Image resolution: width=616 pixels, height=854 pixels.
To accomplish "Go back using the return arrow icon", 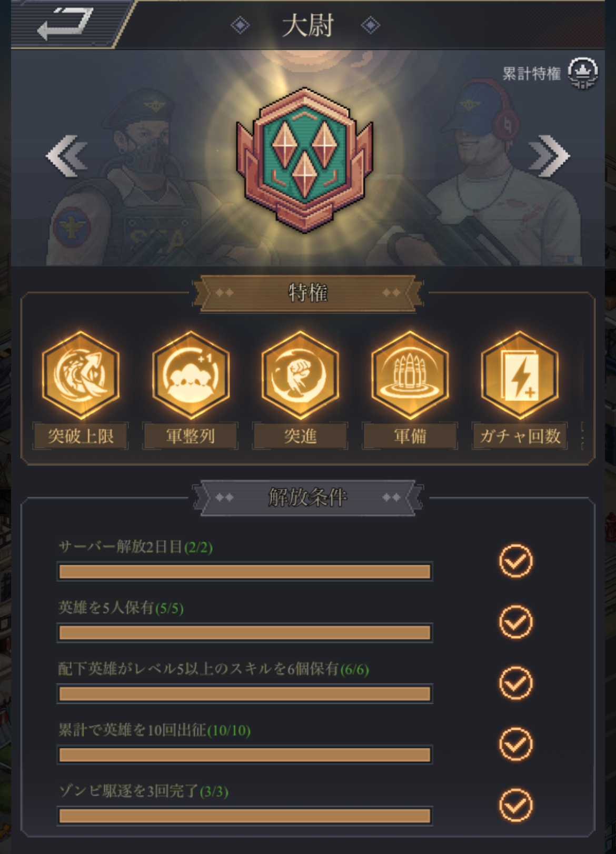I will (65, 24).
